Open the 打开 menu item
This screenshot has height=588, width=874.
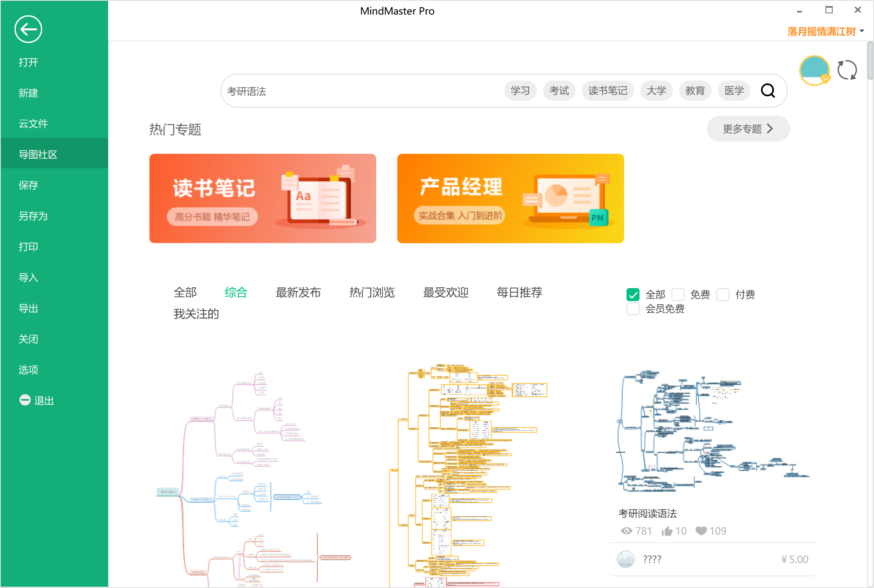click(54, 62)
